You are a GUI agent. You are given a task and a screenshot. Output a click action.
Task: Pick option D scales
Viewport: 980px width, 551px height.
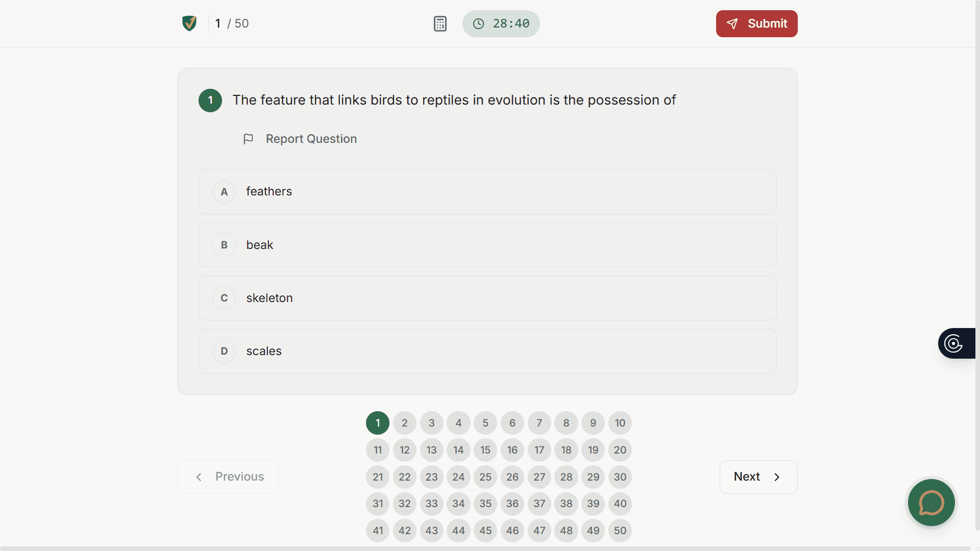pos(487,352)
